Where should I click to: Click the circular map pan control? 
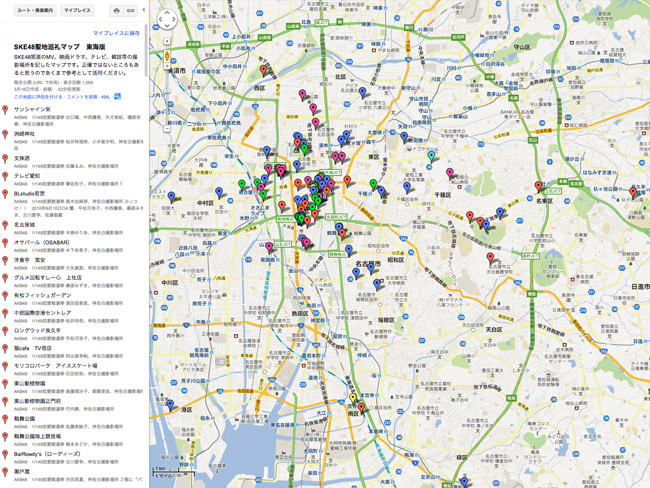(x=167, y=19)
